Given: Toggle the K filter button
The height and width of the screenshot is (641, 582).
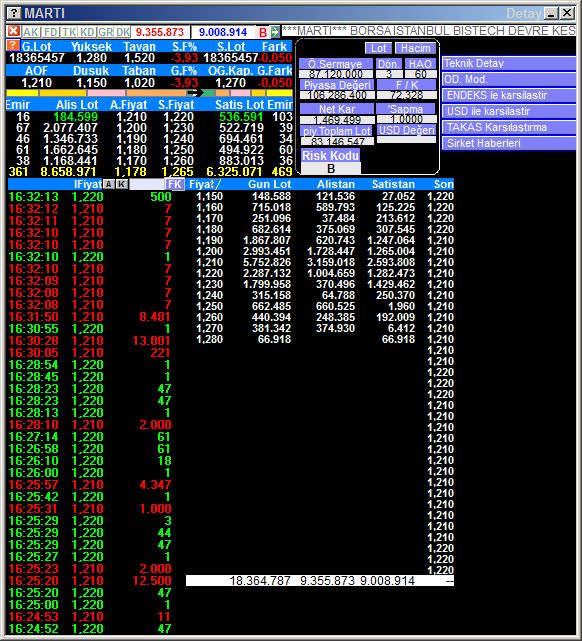Looking at the screenshot, I should [x=122, y=184].
